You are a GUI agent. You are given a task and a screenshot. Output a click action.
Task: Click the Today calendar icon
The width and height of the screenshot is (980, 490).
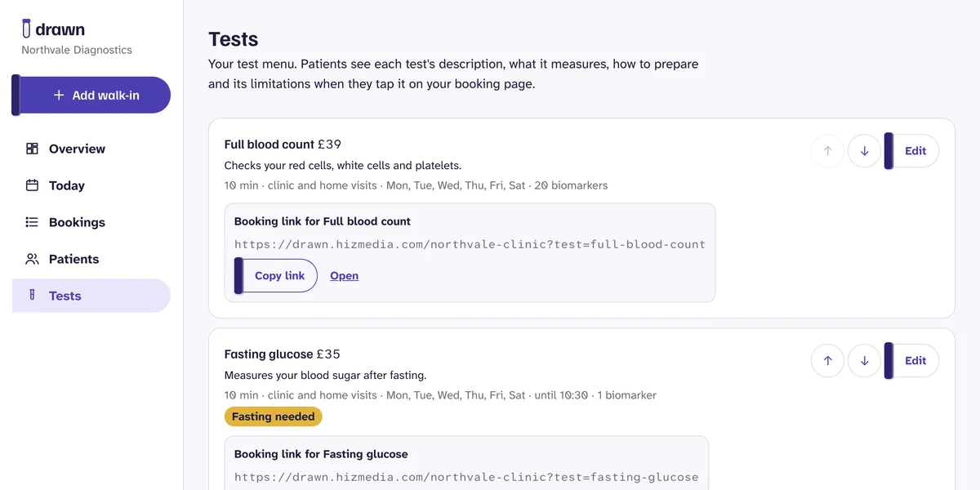32,185
